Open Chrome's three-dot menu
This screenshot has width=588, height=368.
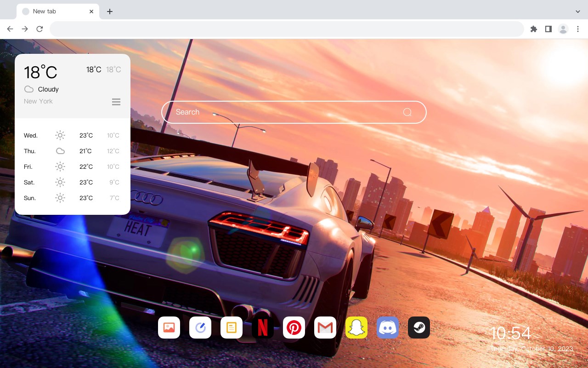point(578,29)
